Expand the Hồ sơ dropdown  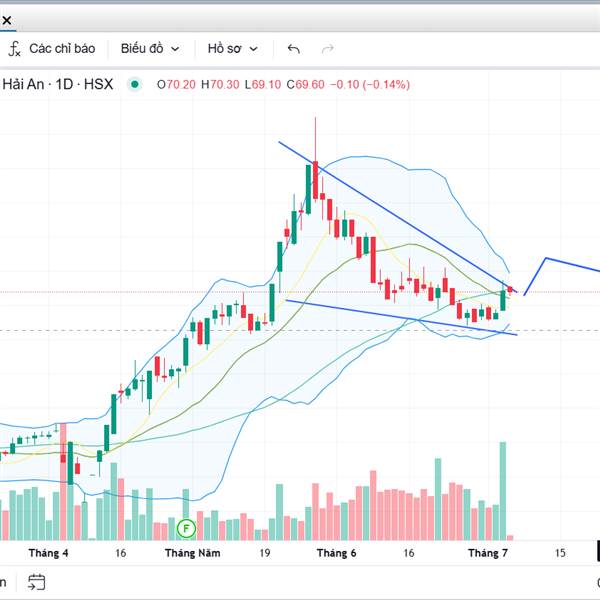232,49
